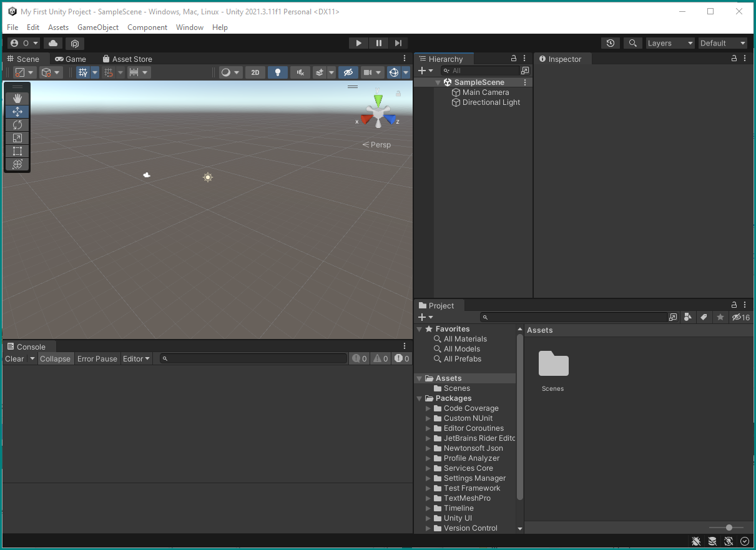The height and width of the screenshot is (550, 756).
Task: Switch to the Game tab
Action: [x=71, y=59]
